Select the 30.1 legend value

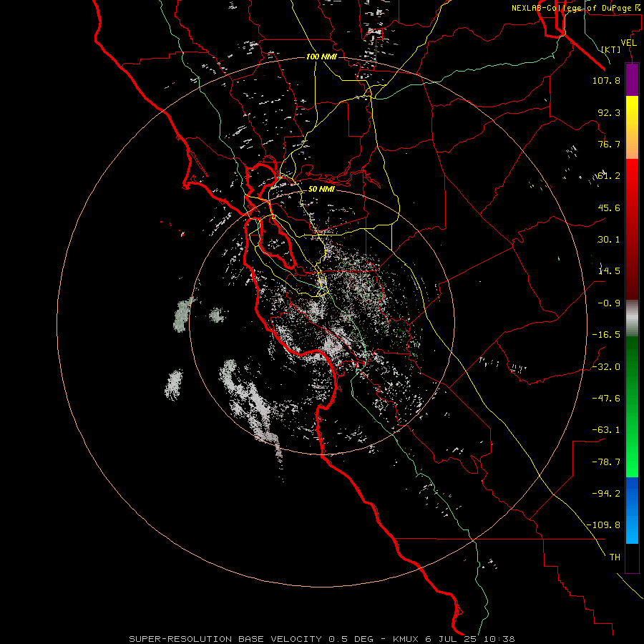click(x=609, y=240)
